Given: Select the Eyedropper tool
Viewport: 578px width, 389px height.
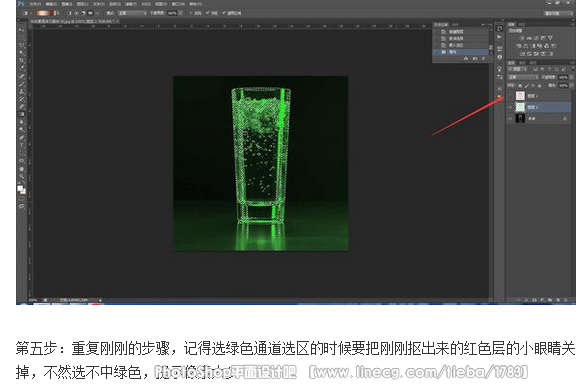Looking at the screenshot, I should (21, 68).
